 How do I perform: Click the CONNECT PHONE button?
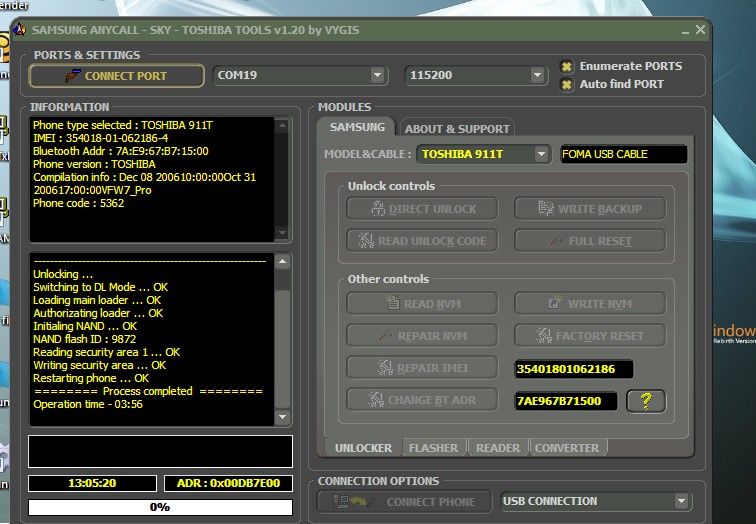pos(404,502)
